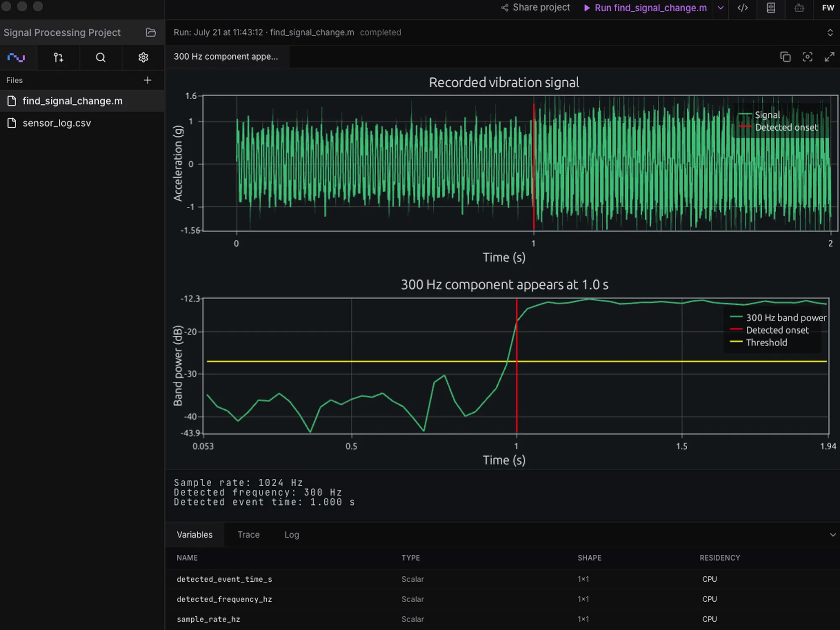
Task: Open the FW user avatar menu
Action: tap(828, 8)
